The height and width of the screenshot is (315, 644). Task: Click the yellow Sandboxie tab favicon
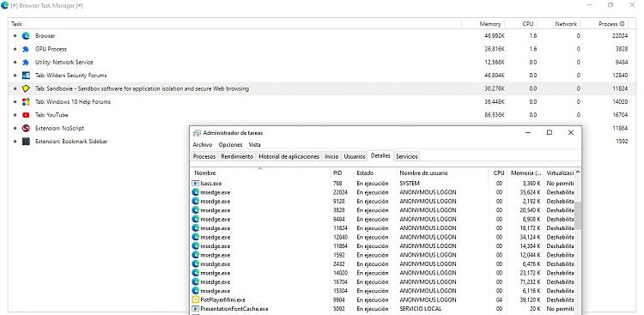26,88
